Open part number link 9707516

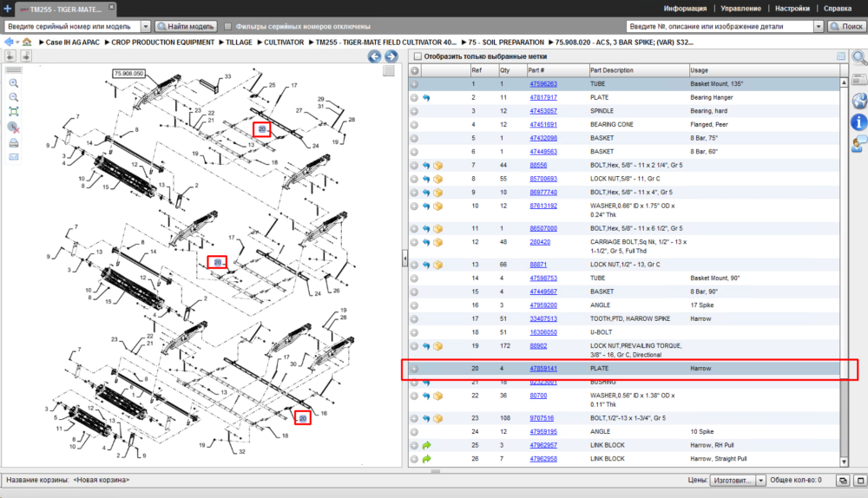pyautogui.click(x=542, y=418)
